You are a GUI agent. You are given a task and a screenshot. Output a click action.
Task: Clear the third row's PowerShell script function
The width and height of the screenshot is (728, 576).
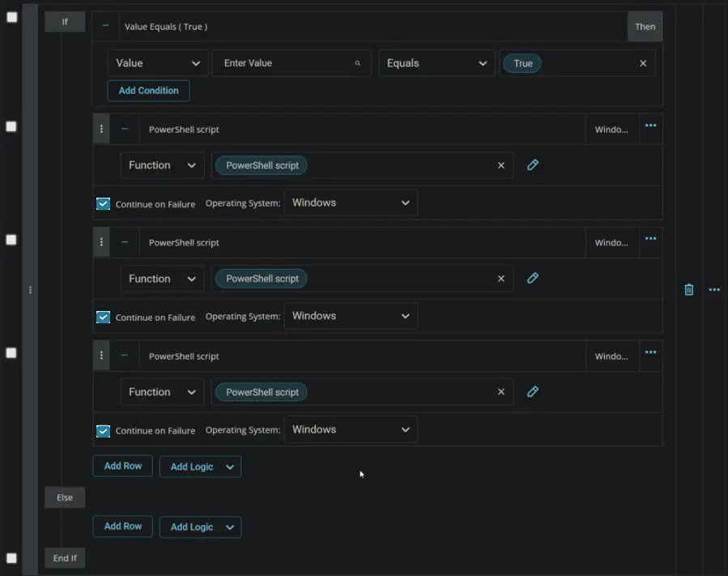[501, 392]
